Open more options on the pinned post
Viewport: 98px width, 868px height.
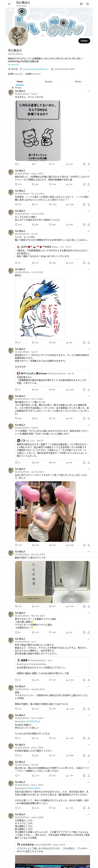(x=89, y=91)
